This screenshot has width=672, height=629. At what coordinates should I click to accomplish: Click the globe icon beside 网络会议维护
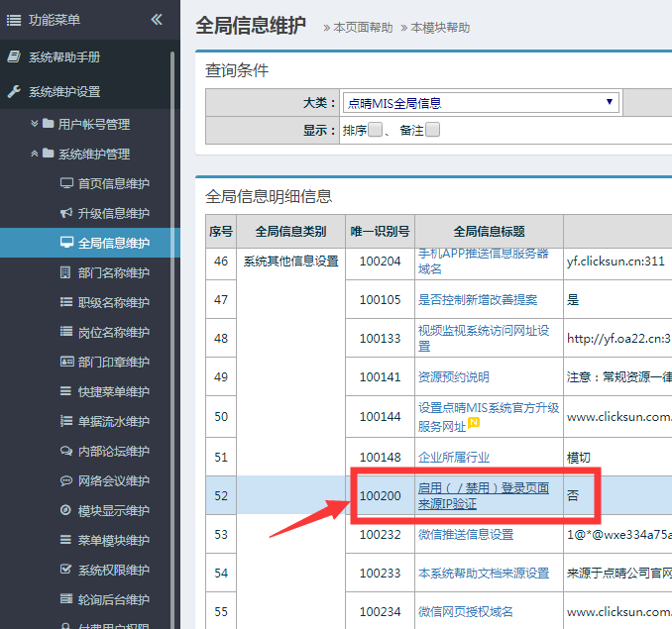click(66, 480)
